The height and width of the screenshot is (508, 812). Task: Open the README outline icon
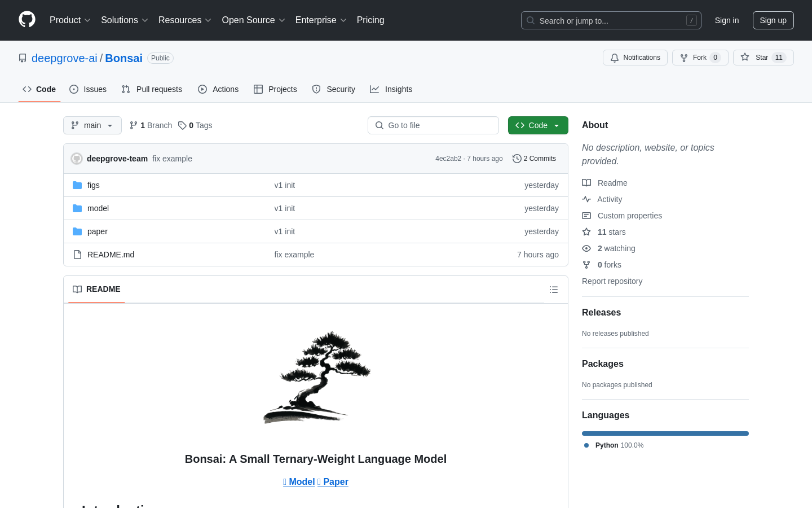pyautogui.click(x=554, y=290)
